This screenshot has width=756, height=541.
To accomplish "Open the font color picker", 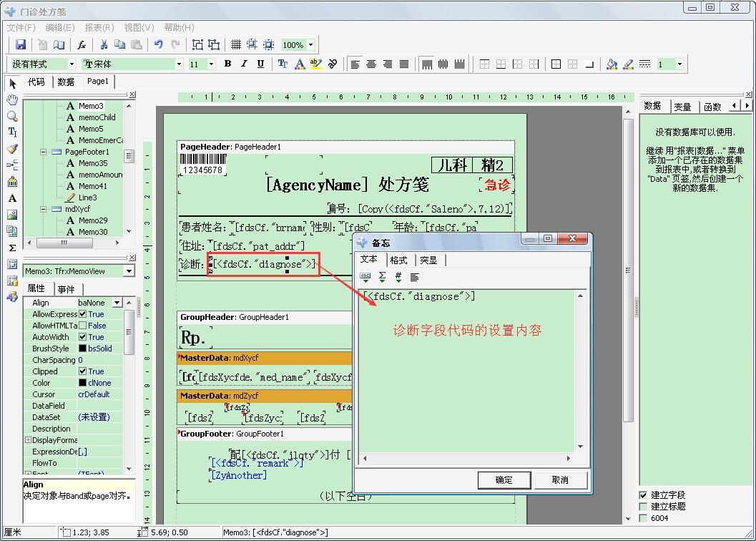I will click(x=300, y=64).
